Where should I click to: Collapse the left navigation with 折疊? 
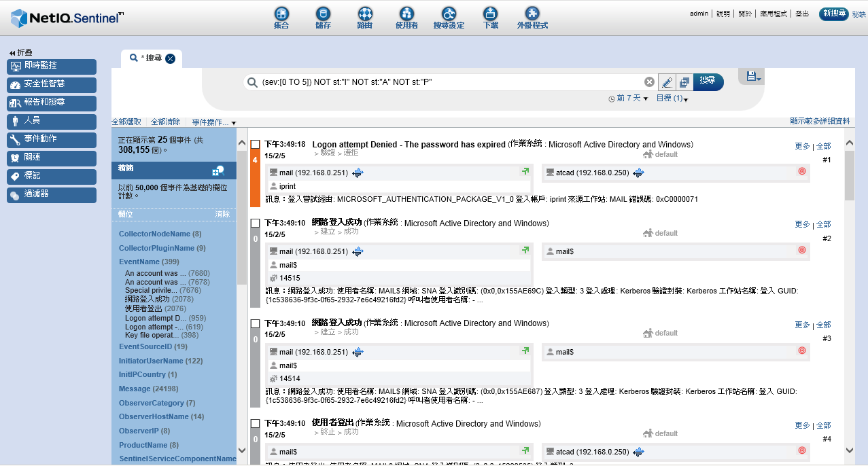[20, 52]
